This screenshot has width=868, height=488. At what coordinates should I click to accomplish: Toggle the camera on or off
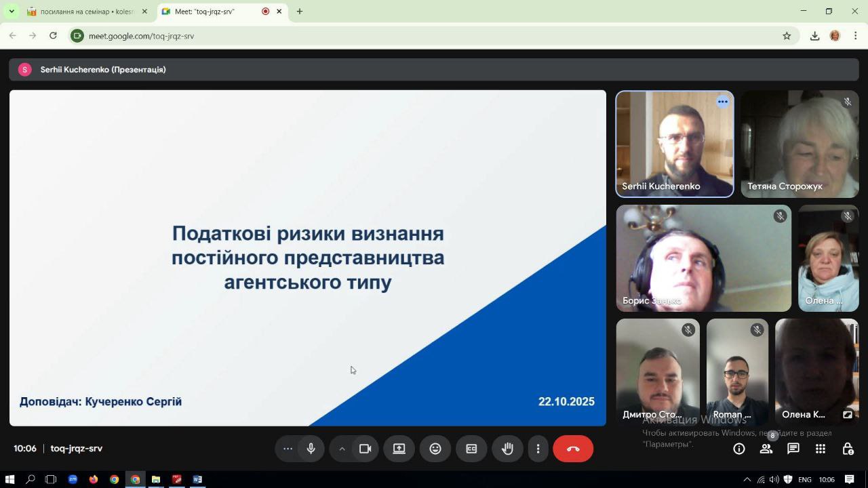[366, 449]
